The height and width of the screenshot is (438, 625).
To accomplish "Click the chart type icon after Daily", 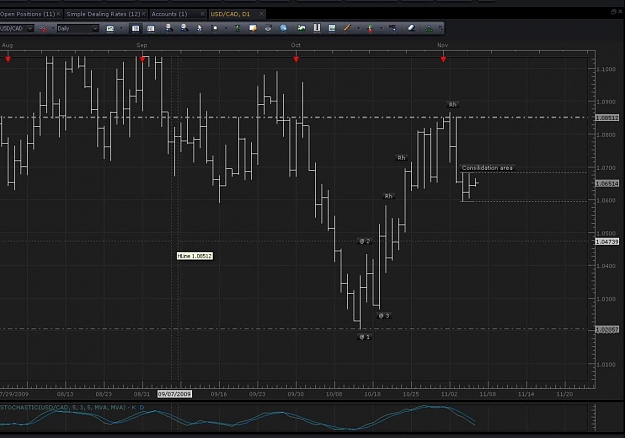I will point(110,29).
